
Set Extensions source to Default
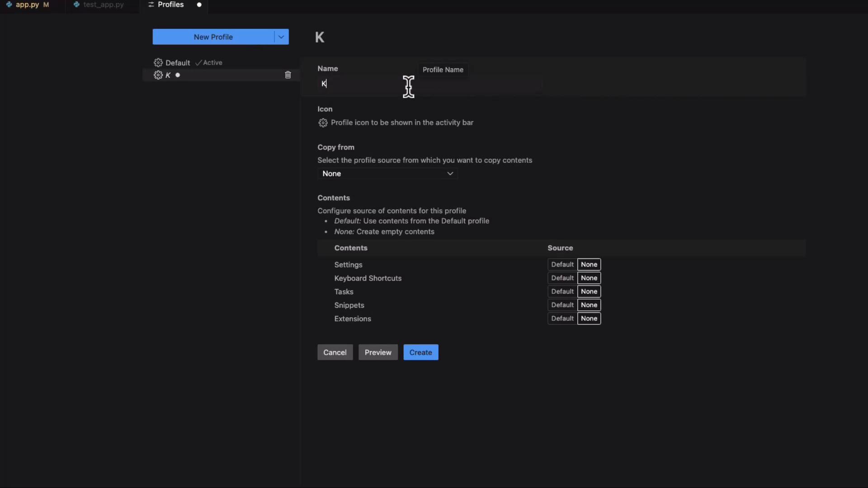[x=562, y=319]
